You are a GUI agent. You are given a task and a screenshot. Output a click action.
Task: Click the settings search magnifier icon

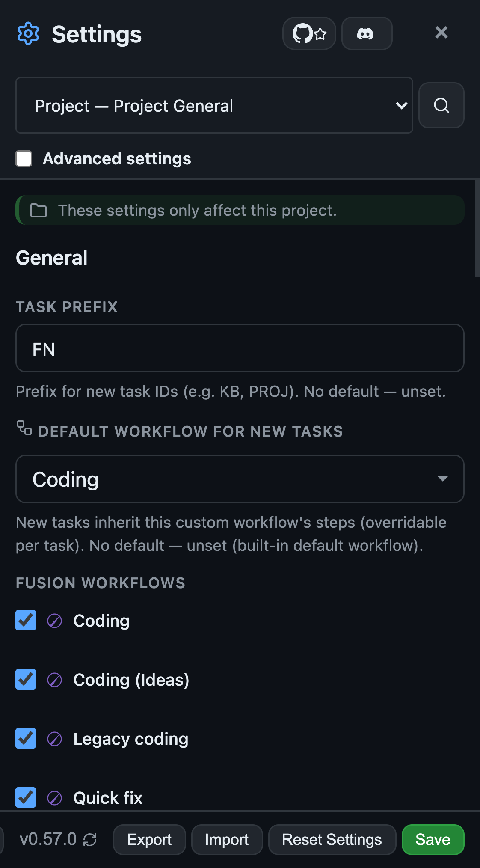point(441,105)
